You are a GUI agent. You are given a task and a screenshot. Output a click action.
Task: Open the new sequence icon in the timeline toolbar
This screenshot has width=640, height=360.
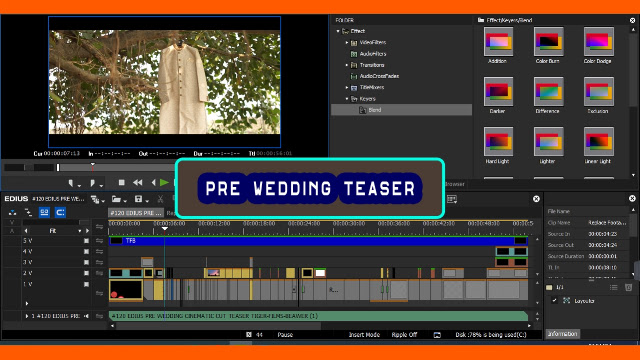(x=95, y=199)
